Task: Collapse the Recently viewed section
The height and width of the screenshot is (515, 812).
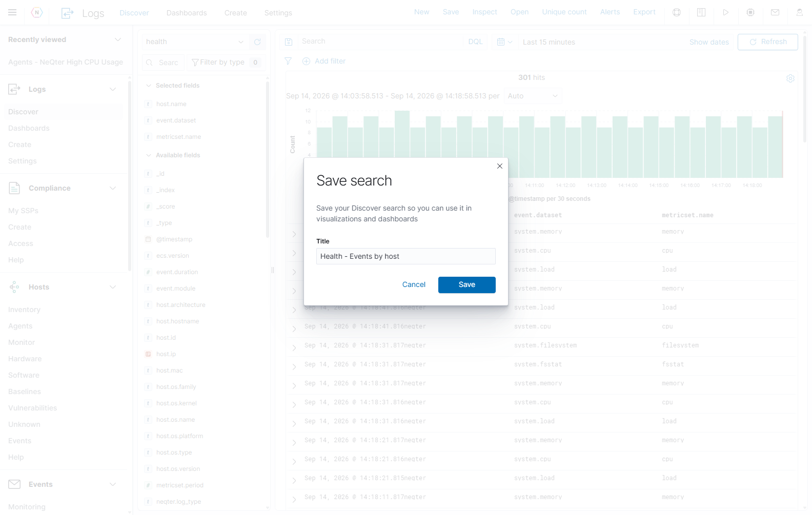Action: (118, 39)
